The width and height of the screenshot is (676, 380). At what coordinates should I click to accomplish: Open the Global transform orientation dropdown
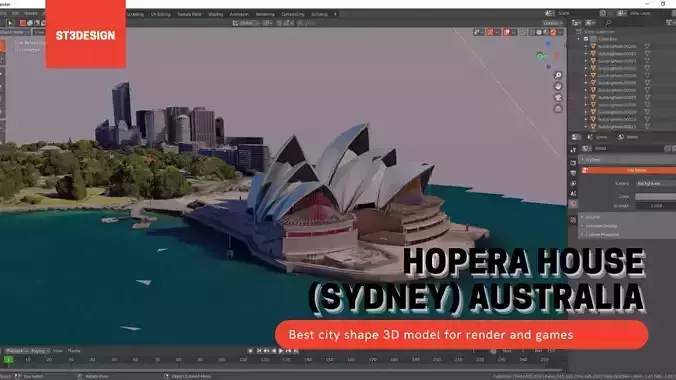[245, 23]
